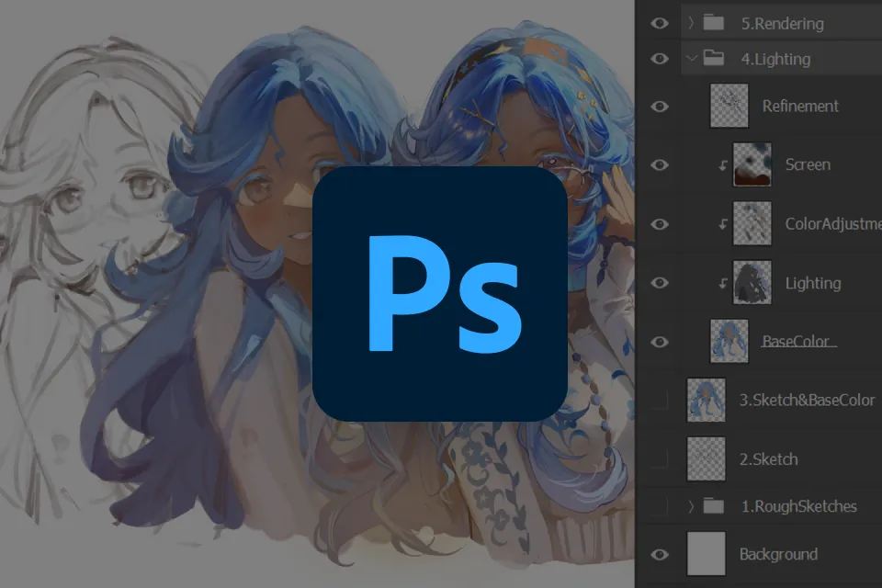Select the Background layer thumbnail
Image resolution: width=882 pixels, height=588 pixels.
coord(706,554)
